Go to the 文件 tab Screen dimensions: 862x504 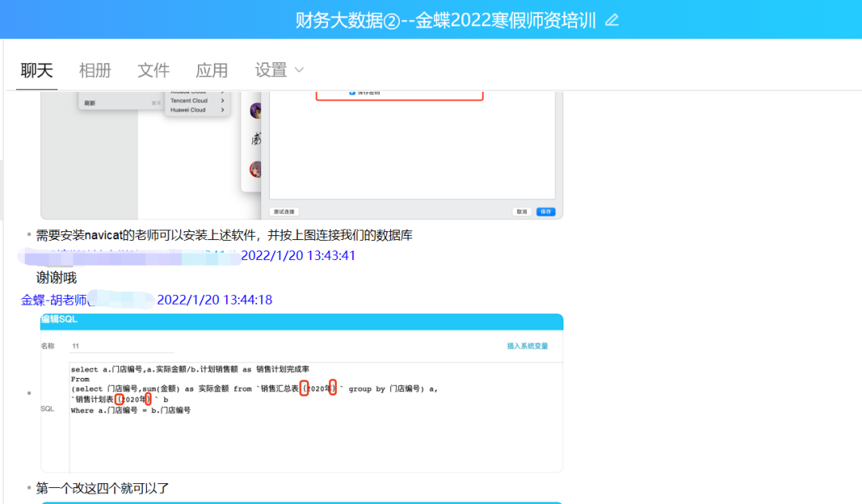click(153, 70)
